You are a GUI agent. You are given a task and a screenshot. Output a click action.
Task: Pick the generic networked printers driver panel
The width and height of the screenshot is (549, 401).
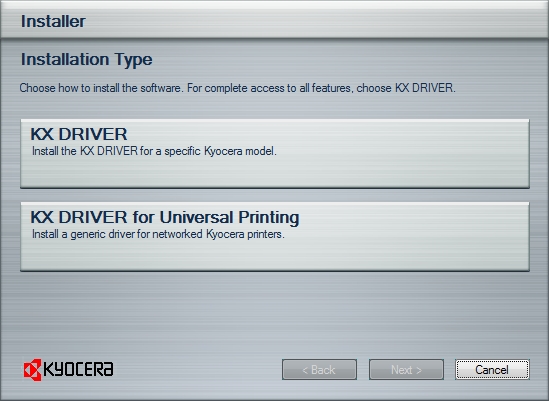(x=275, y=236)
